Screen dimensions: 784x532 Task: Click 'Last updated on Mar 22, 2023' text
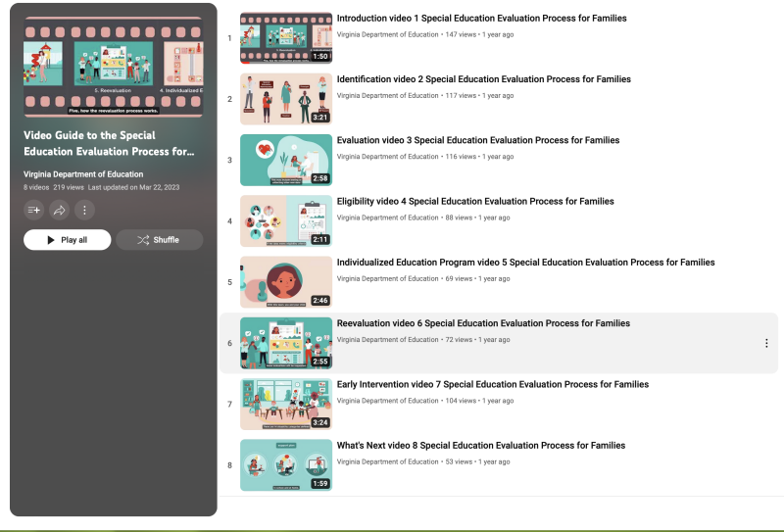pos(133,187)
